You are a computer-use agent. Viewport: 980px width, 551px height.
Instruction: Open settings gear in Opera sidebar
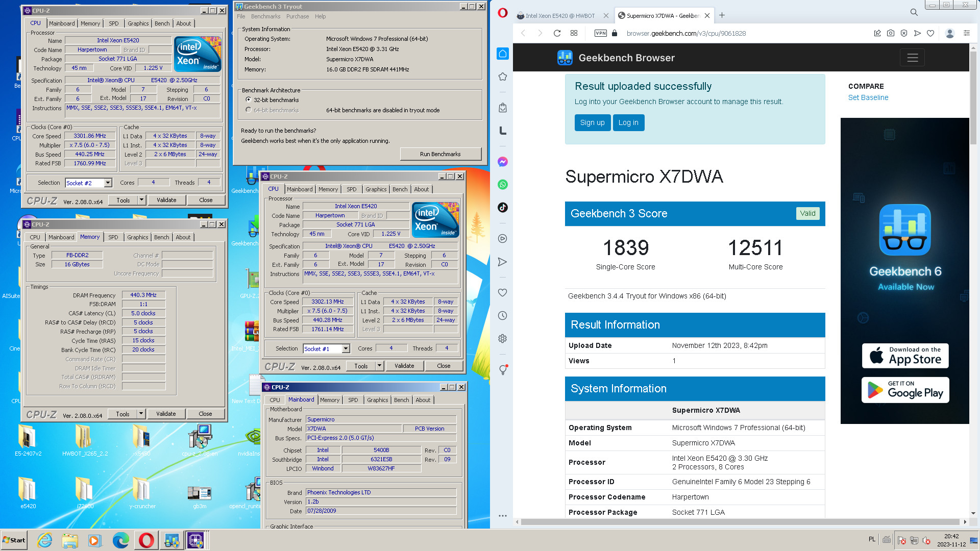(503, 339)
